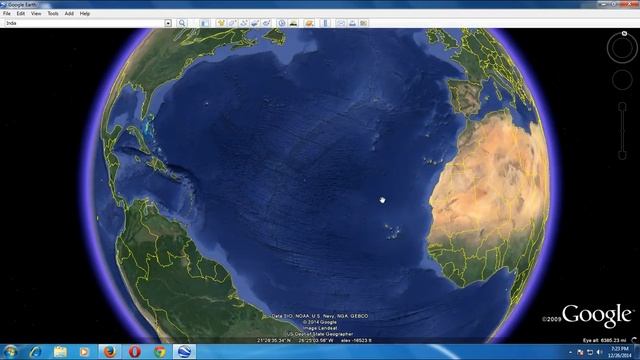640x360 pixels.
Task: Click the View in Google Maps icon
Action: [x=364, y=23]
